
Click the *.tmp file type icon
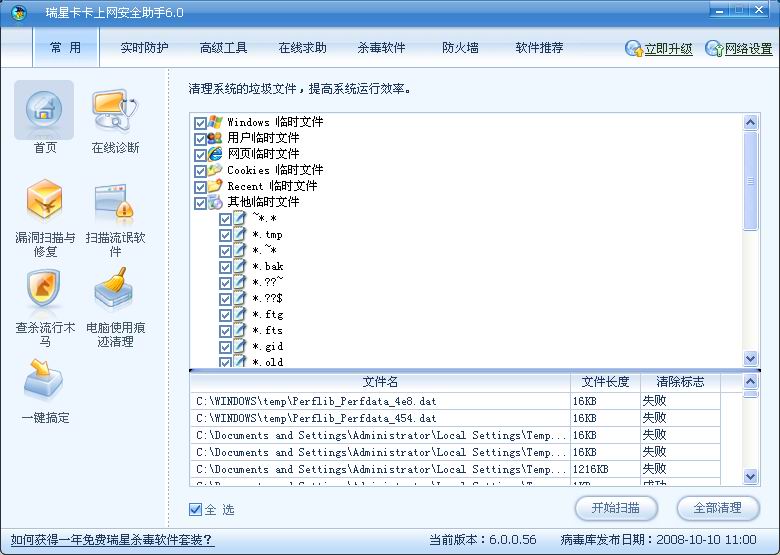point(240,234)
